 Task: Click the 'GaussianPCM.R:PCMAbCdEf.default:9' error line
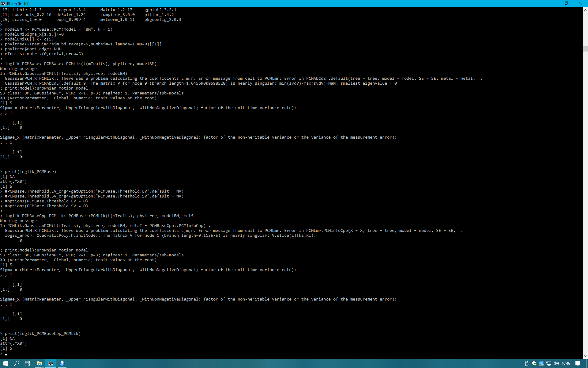point(201,83)
